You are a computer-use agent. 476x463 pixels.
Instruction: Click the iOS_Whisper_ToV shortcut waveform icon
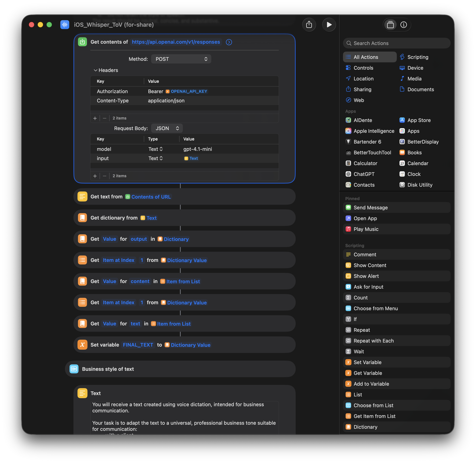pos(65,25)
